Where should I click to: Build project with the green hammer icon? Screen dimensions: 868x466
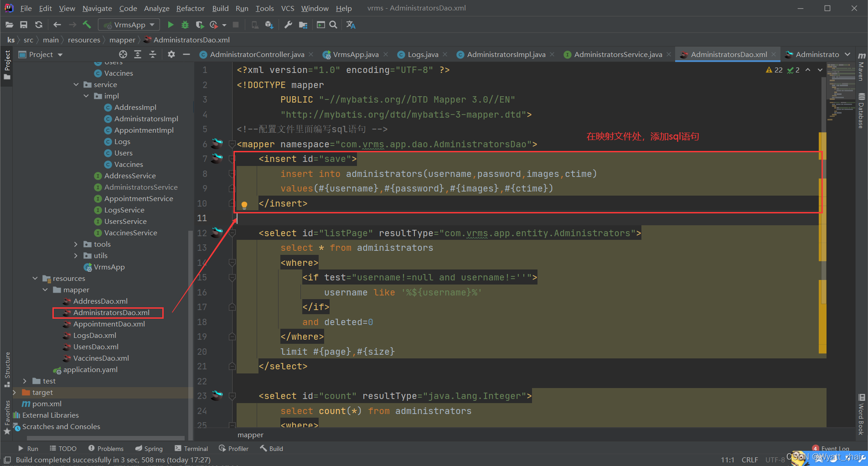click(87, 25)
